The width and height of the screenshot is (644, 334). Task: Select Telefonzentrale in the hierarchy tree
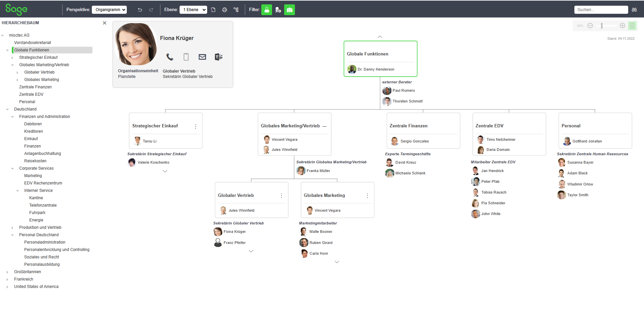43,205
